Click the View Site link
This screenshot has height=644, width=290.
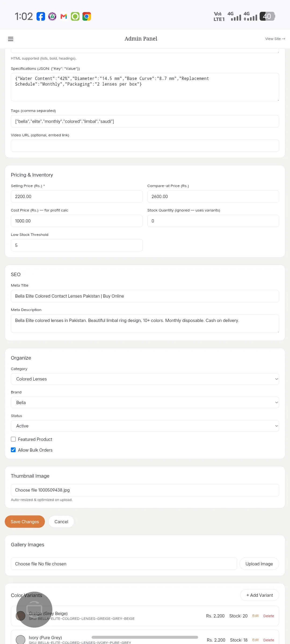tap(275, 39)
